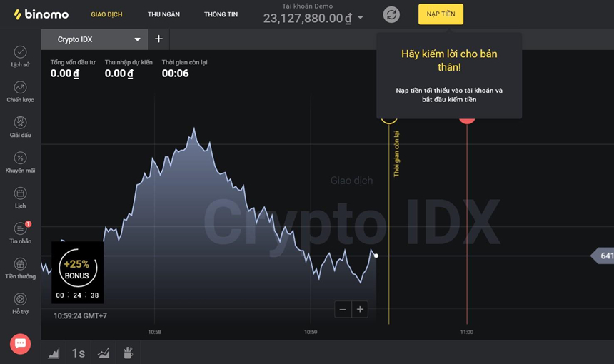
Task: Click the refresh demo balance icon
Action: [391, 14]
